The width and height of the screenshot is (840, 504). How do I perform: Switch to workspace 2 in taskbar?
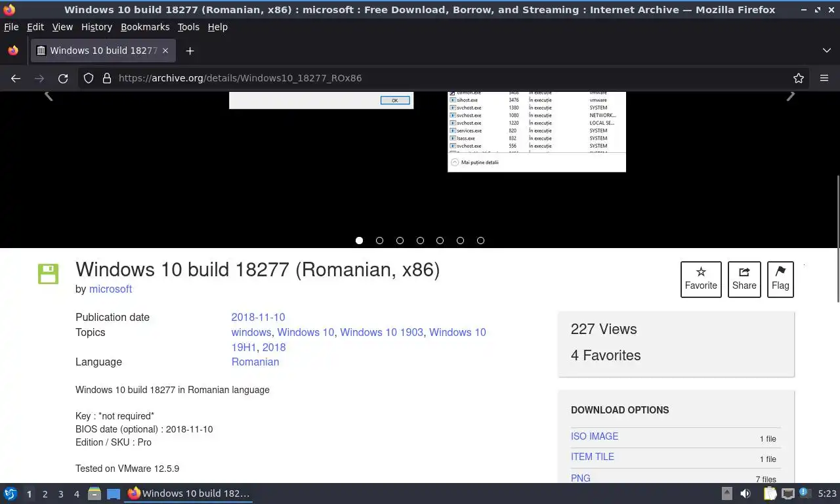45,494
